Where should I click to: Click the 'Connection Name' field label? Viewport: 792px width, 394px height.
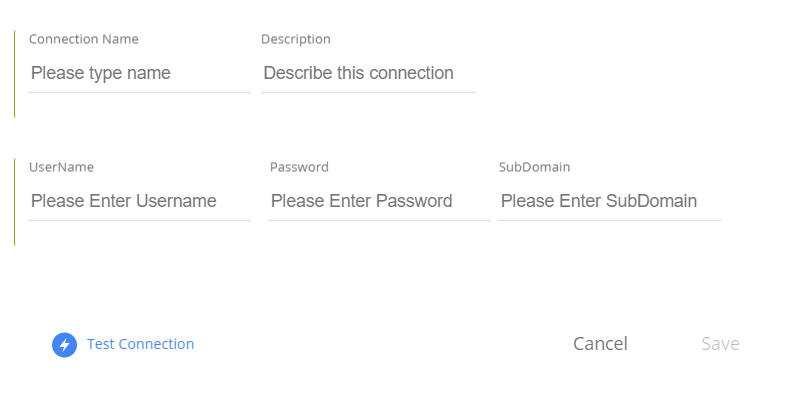click(83, 39)
